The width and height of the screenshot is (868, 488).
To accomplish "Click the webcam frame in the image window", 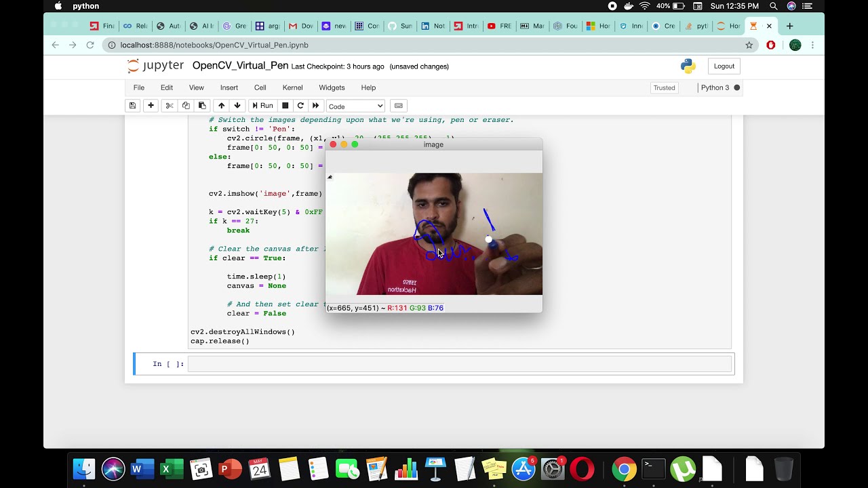I will (x=434, y=234).
